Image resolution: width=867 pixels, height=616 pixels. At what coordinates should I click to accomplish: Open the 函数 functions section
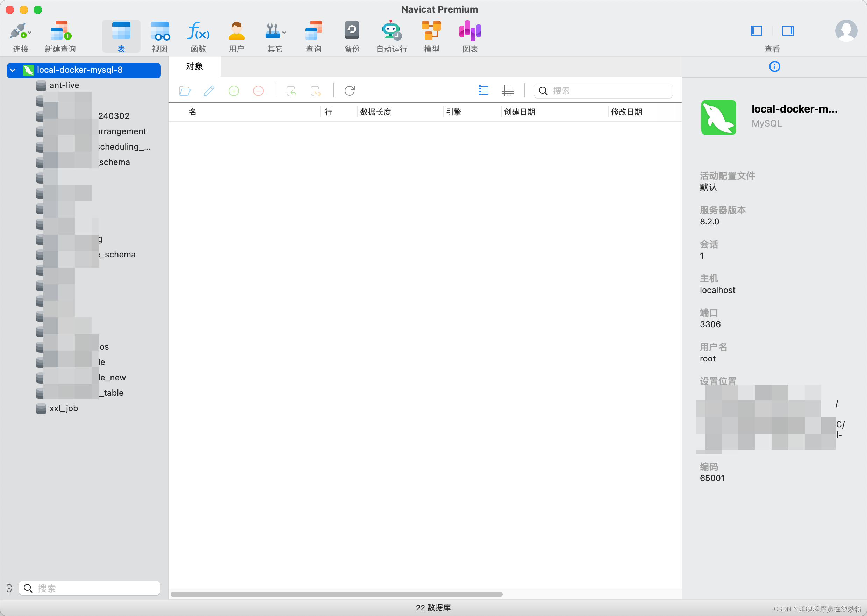pos(198,36)
